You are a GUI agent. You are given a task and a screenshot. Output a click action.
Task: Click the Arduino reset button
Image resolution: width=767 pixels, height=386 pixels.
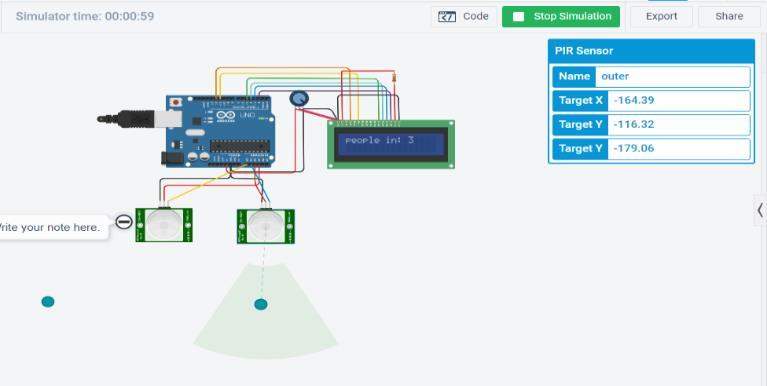click(175, 102)
